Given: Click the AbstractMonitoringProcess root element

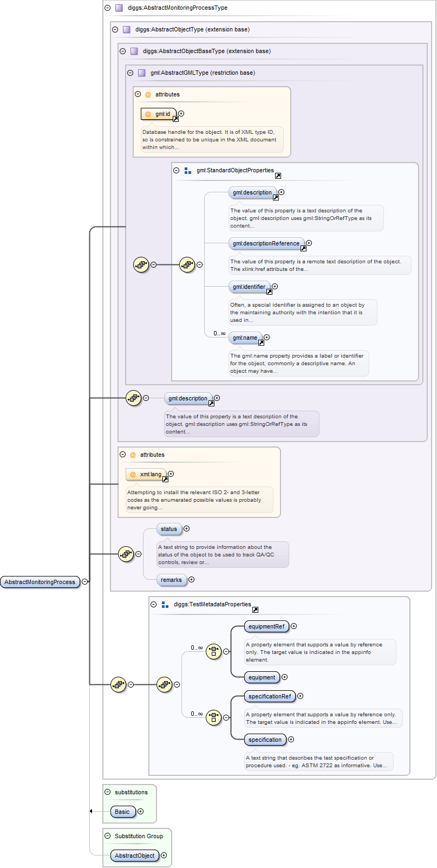Looking at the screenshot, I should [40, 582].
